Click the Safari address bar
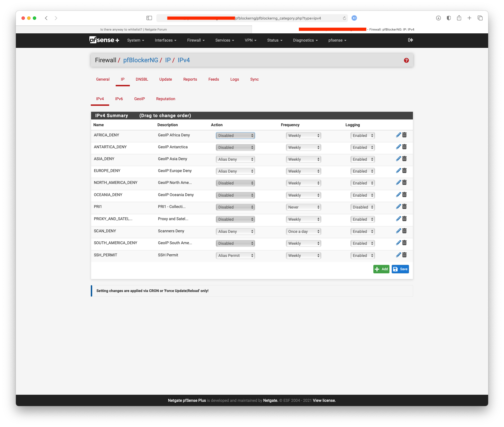 252,18
